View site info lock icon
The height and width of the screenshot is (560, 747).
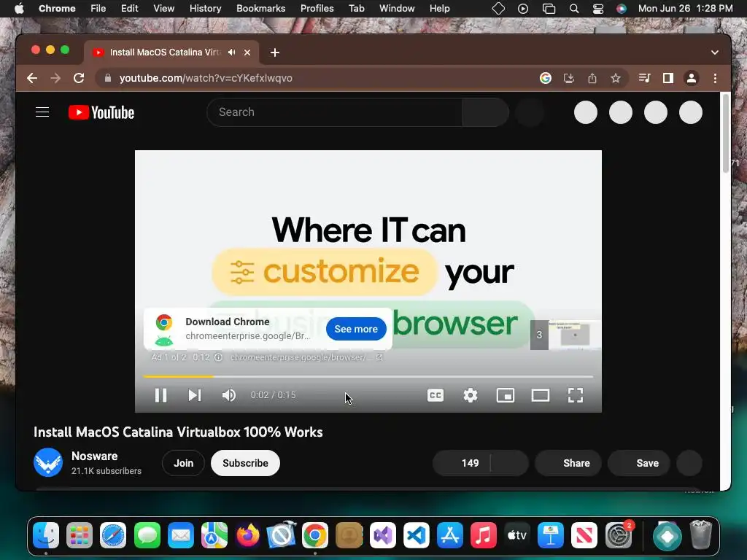pyautogui.click(x=108, y=78)
